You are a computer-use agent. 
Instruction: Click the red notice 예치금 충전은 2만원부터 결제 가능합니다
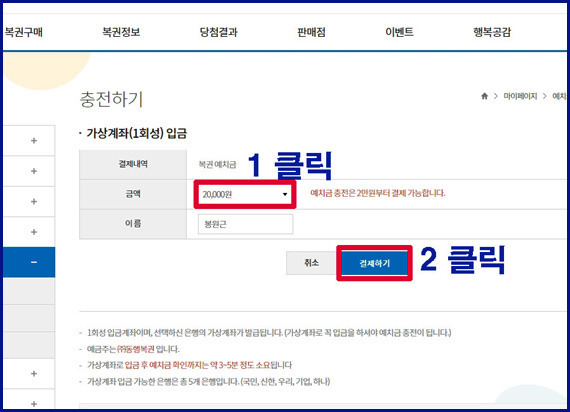378,193
